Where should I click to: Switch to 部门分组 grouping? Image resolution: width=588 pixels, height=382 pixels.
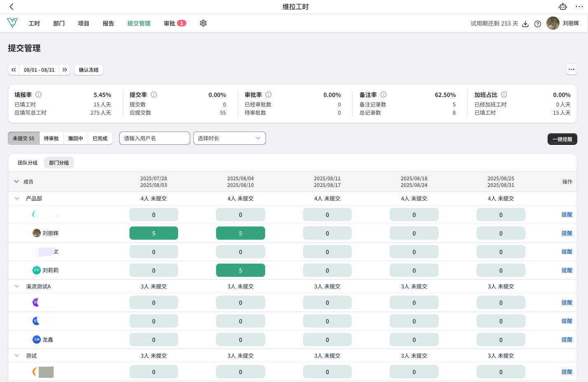pyautogui.click(x=59, y=163)
